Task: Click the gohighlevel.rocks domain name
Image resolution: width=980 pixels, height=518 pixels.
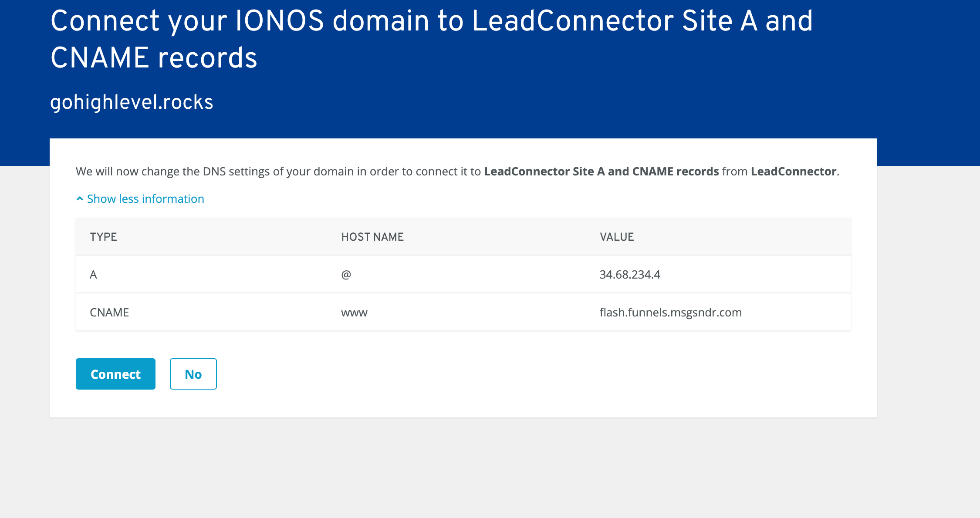Action: (132, 102)
